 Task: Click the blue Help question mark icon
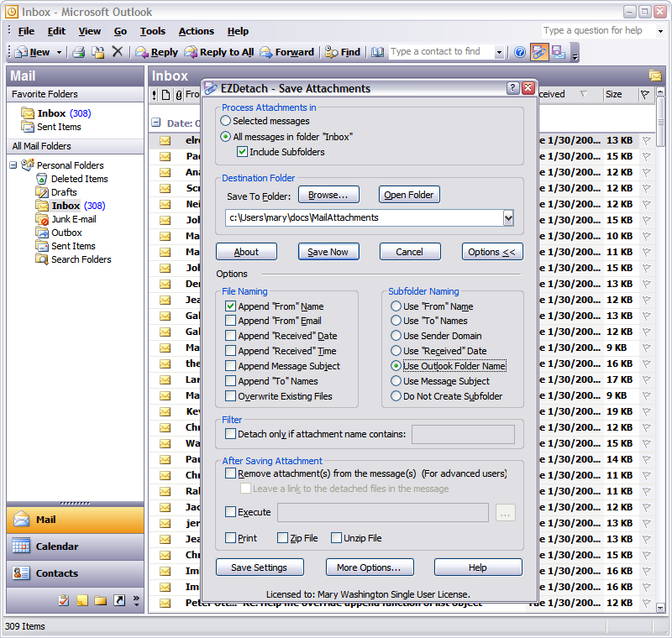pyautogui.click(x=519, y=52)
